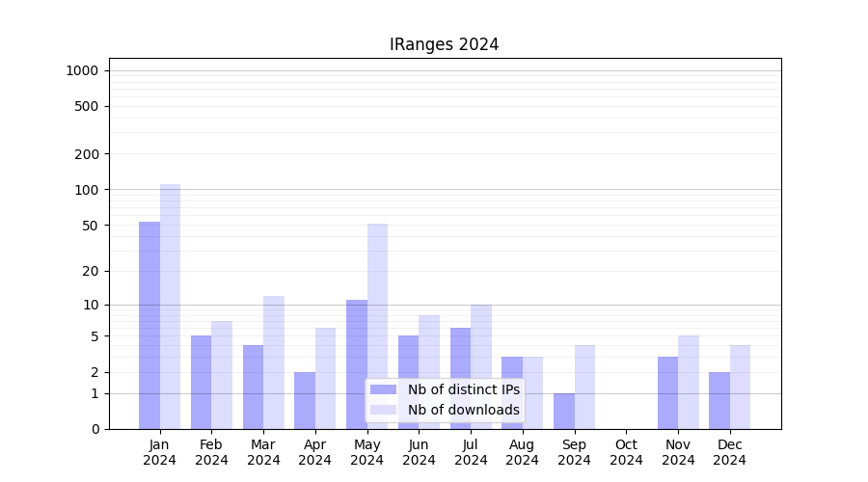Click the 200 y-axis tick label
Screen dimensions: 868x482
pos(87,154)
